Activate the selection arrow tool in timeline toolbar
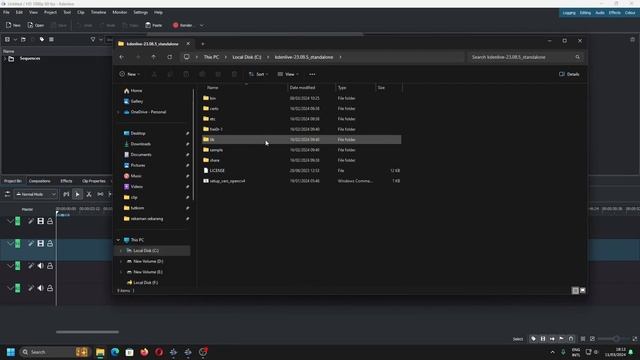Screen dimensions: 640x360 click(77, 194)
